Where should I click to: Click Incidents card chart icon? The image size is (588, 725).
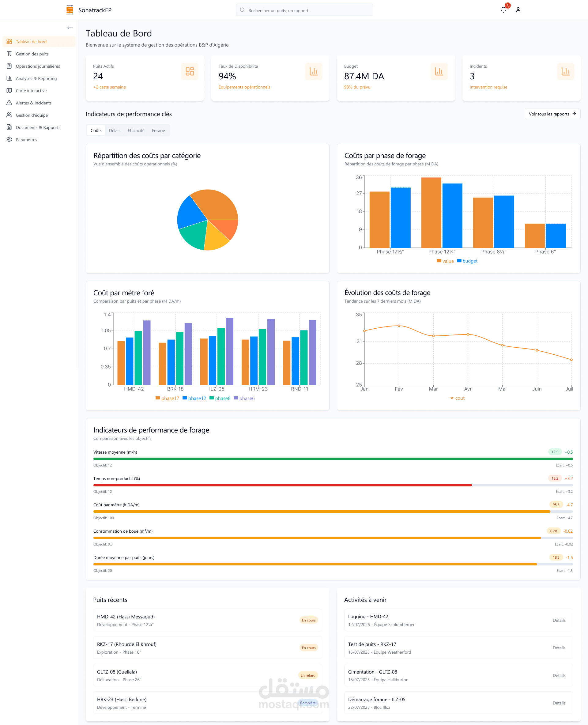(565, 71)
